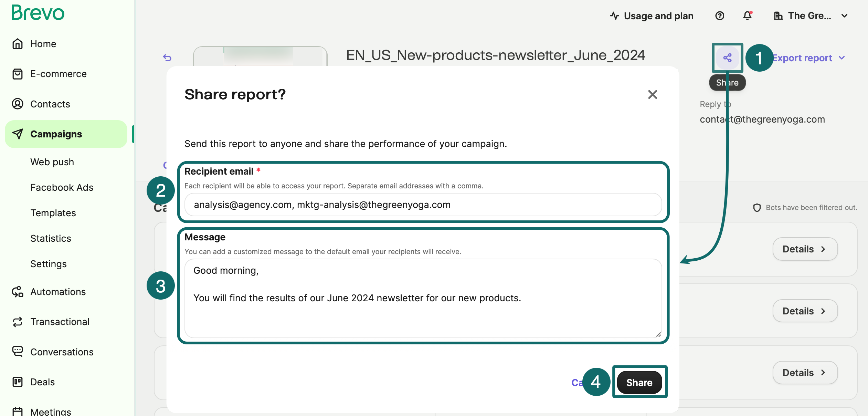Switch to the Templates section
Image resolution: width=868 pixels, height=416 pixels.
[53, 213]
